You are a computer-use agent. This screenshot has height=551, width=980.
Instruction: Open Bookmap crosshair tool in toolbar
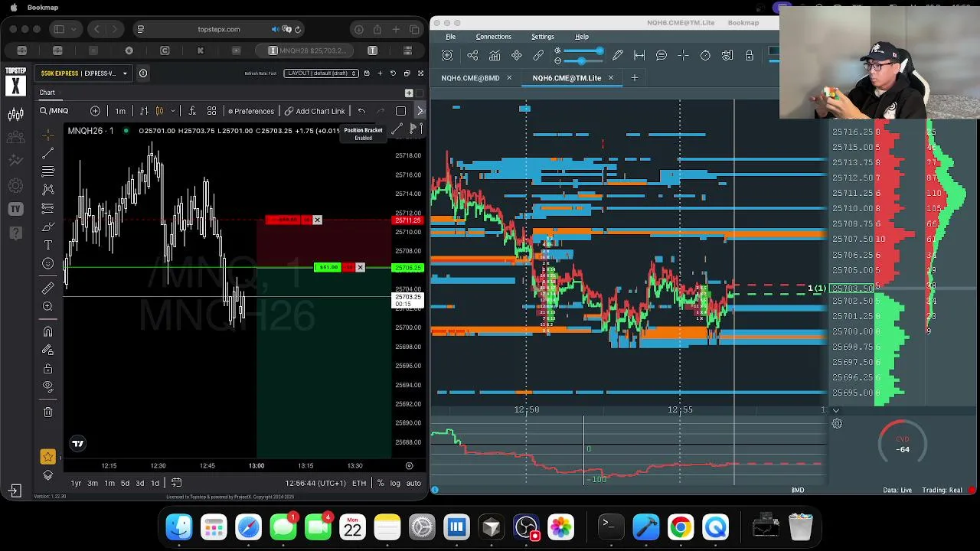pos(683,55)
